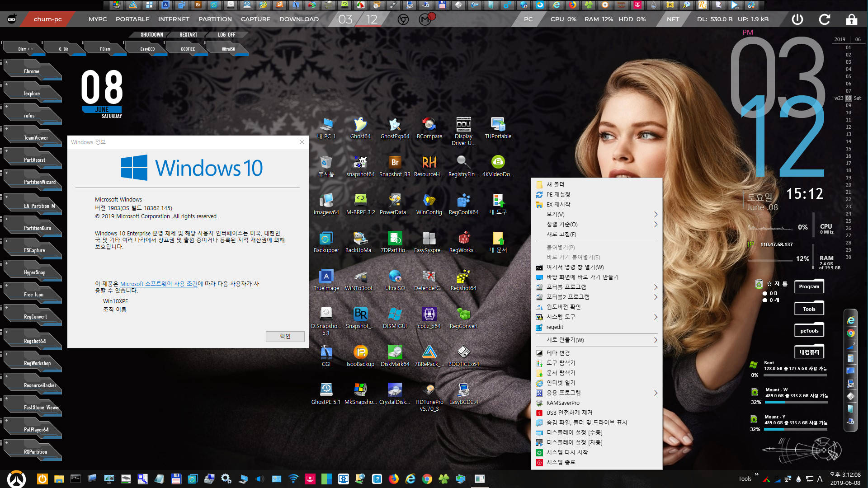Click the lock icon in top bar
868x488 pixels.
[852, 19]
